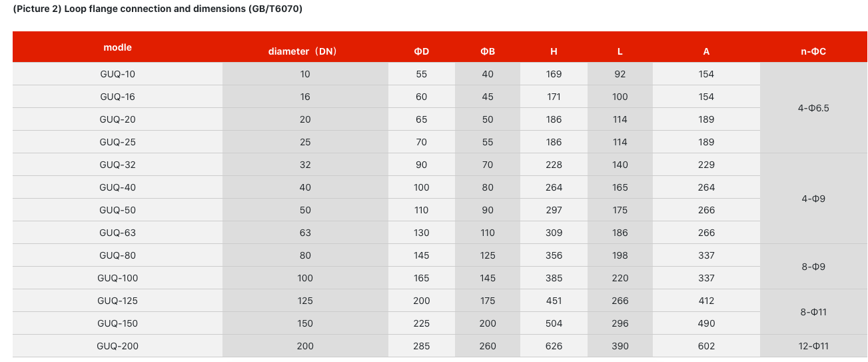Select the GUQ-200 model cell

point(117,346)
